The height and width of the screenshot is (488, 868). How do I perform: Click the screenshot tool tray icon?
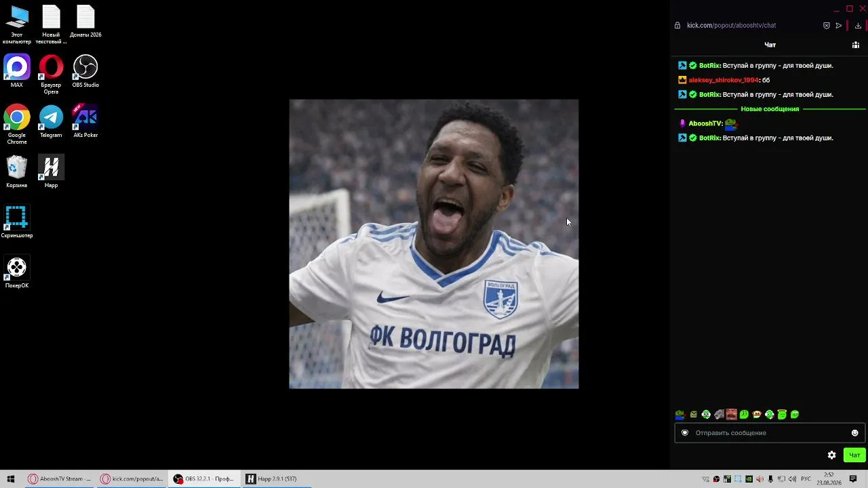point(738,479)
